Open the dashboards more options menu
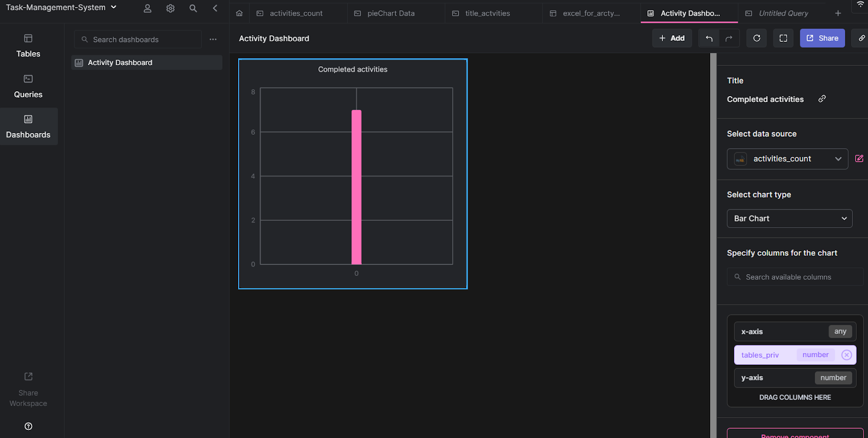Image resolution: width=868 pixels, height=438 pixels. tap(213, 39)
